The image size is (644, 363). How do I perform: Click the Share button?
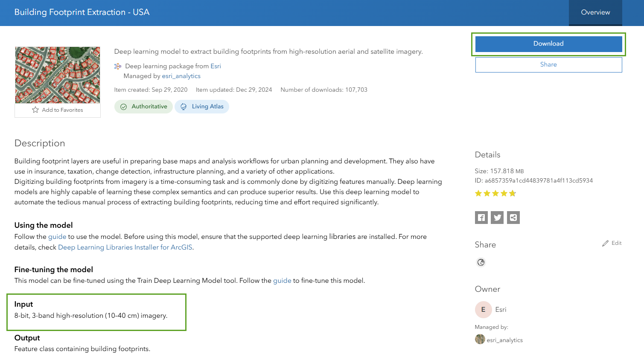[548, 64]
